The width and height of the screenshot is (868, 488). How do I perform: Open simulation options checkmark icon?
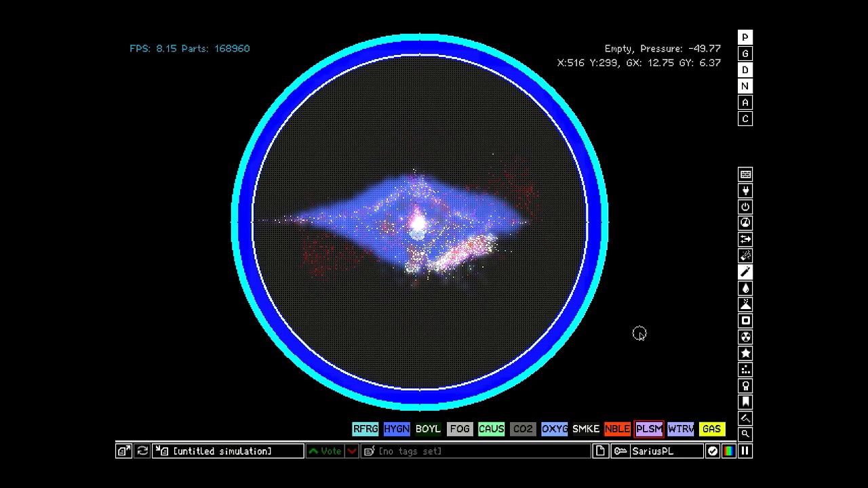pos(713,451)
